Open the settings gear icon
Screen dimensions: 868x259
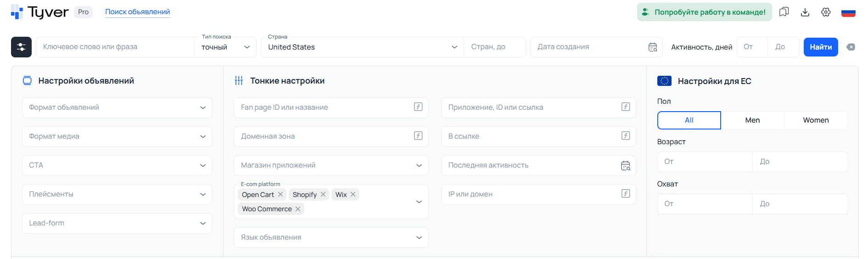[826, 12]
